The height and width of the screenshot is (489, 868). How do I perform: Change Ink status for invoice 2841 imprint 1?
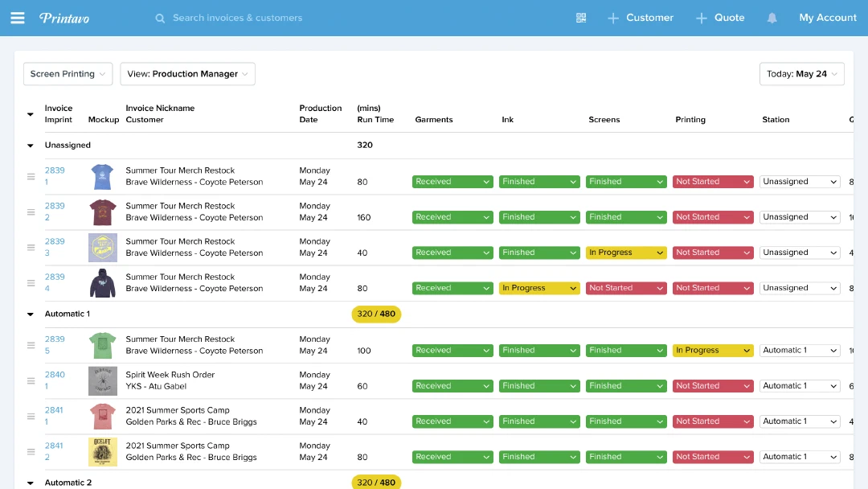pos(539,421)
